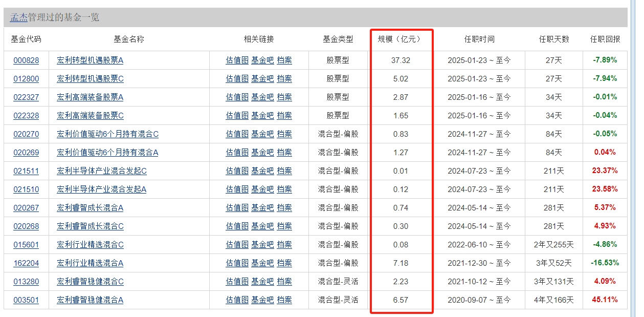Open 估值图 for fund 003501
644x317 pixels.
237,300
